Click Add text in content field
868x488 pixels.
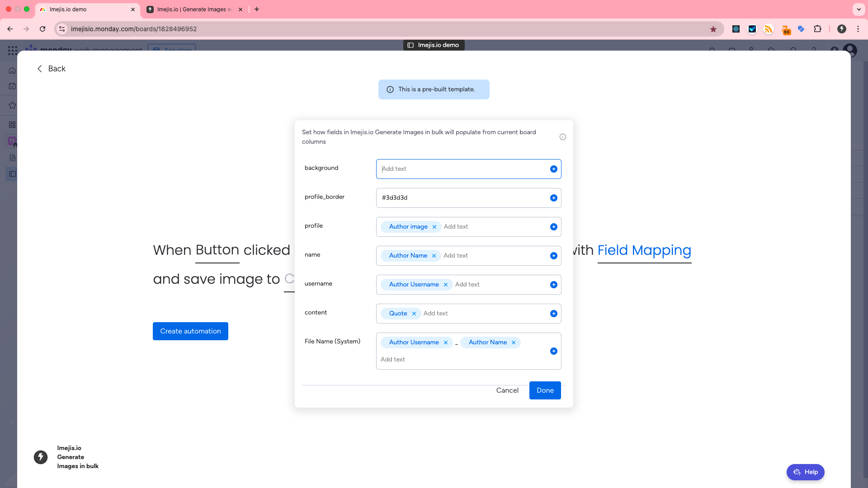[x=436, y=314]
